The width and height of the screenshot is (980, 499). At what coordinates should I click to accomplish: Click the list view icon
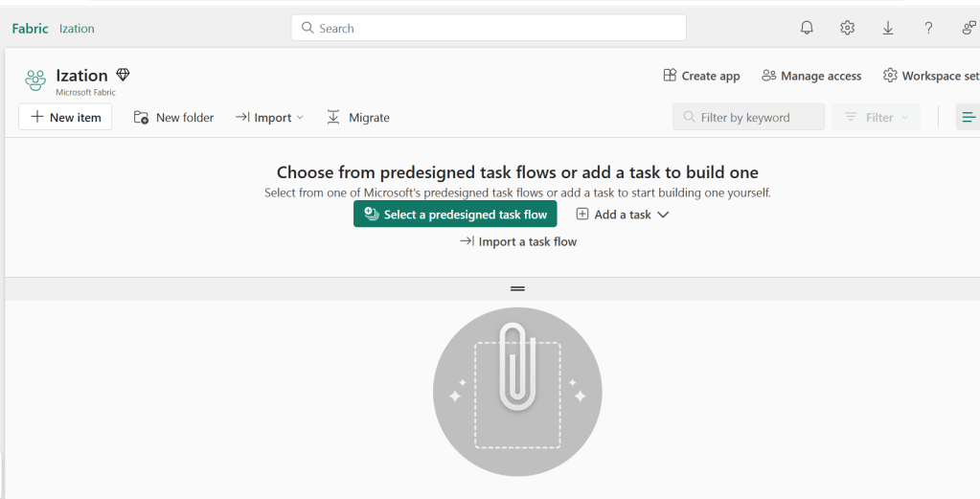[x=968, y=117]
